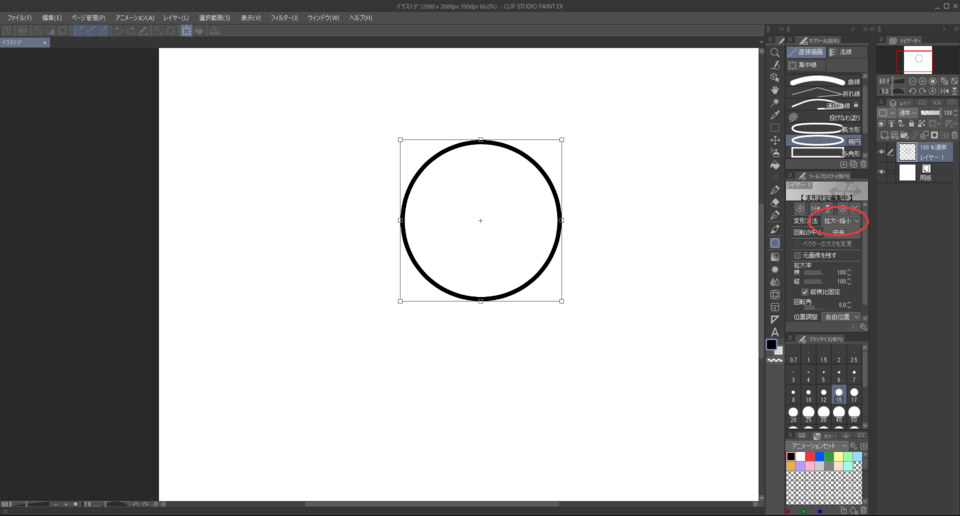Image resolution: width=960 pixels, height=516 pixels.
Task: Open 位置調整 自由位置 dropdown
Action: click(x=842, y=317)
